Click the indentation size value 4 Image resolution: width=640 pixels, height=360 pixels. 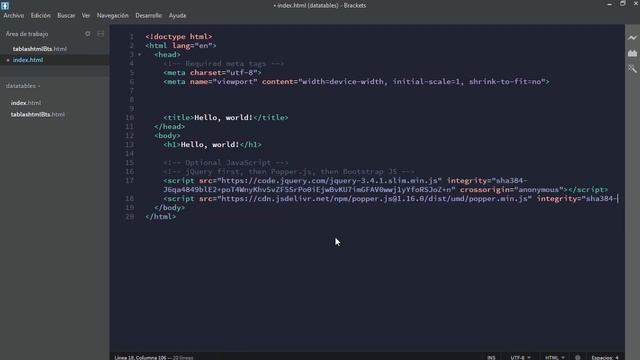[617, 357]
